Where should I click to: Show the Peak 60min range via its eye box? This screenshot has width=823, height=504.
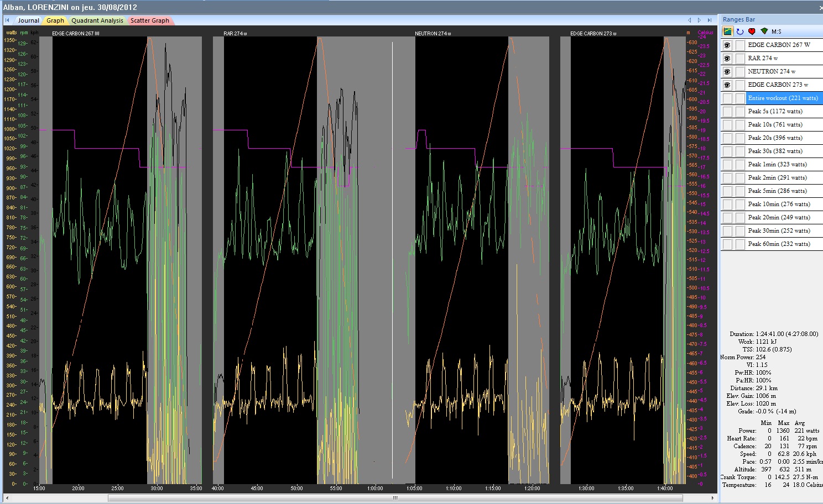click(727, 244)
